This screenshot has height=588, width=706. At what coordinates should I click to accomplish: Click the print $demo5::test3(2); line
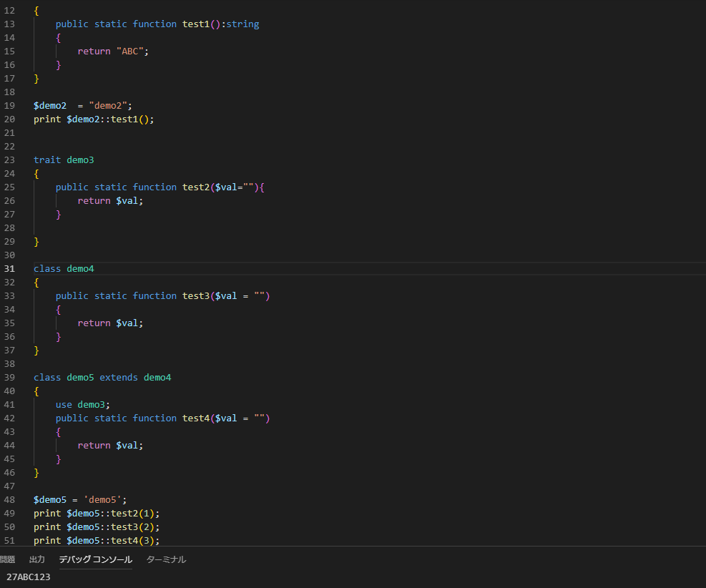tap(97, 526)
